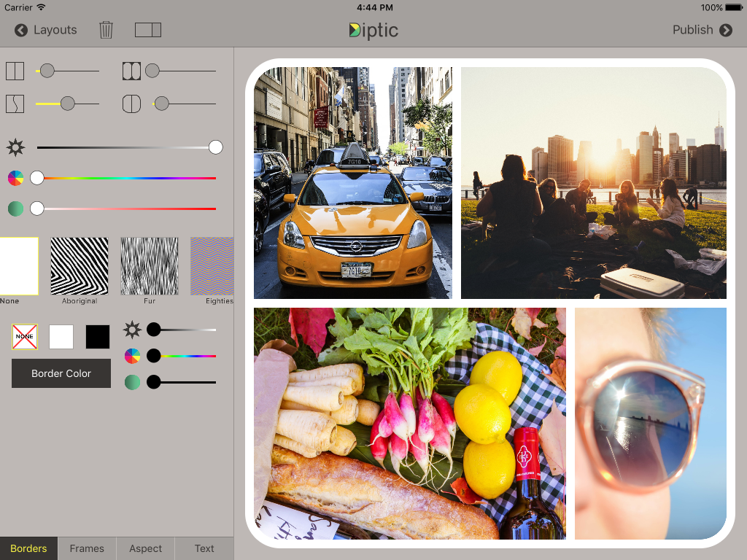The height and width of the screenshot is (560, 747).
Task: Open the Publish screen
Action: click(703, 30)
